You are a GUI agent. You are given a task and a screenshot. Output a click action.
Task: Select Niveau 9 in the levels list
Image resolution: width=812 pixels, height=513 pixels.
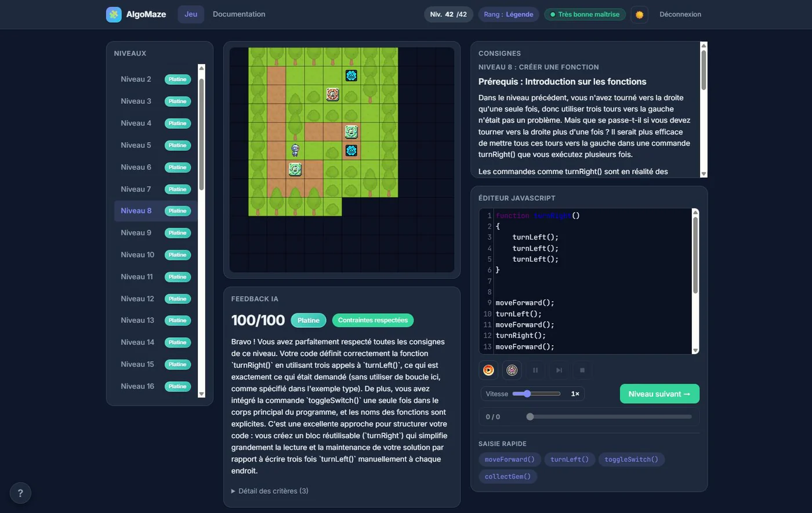(x=155, y=233)
